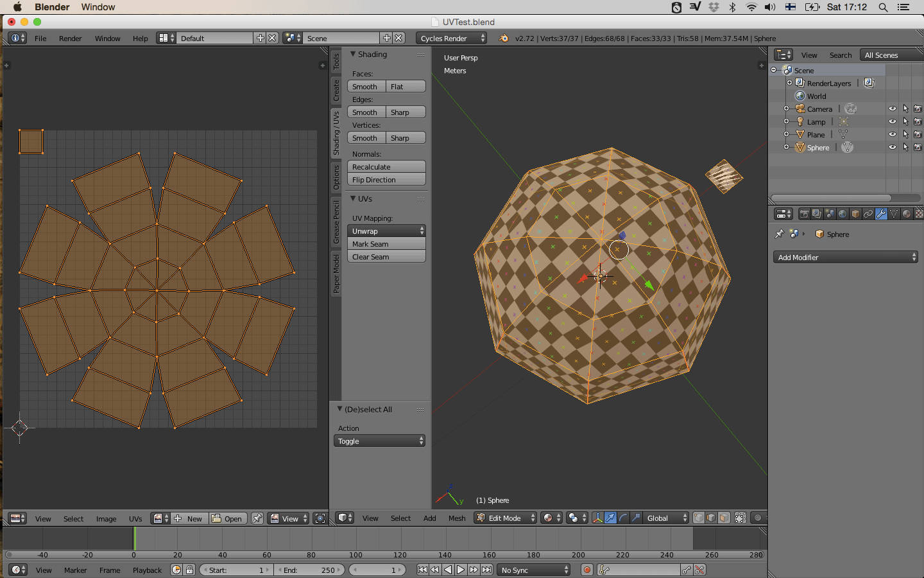Toggle Camera visibility in the outliner

coord(892,109)
